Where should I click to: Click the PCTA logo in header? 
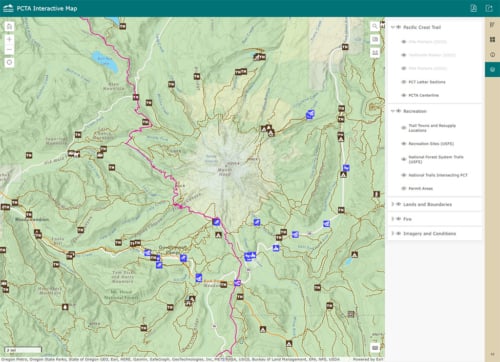click(8, 8)
